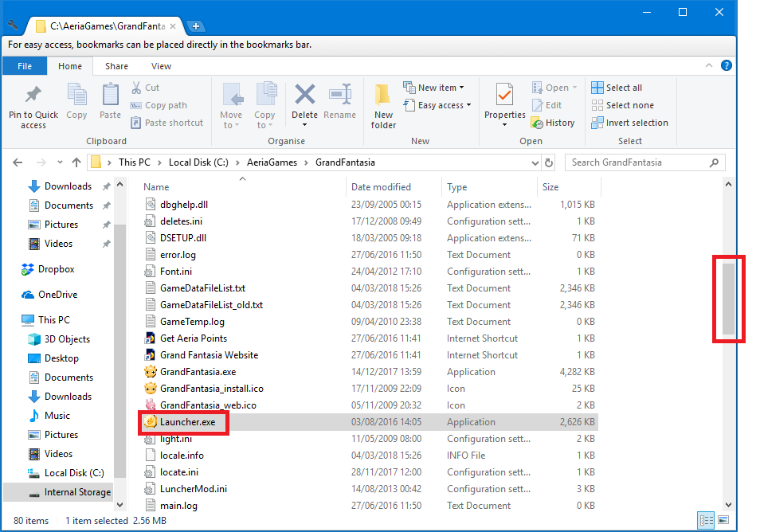
Task: Expand the Move to dropdown
Action: (231, 102)
